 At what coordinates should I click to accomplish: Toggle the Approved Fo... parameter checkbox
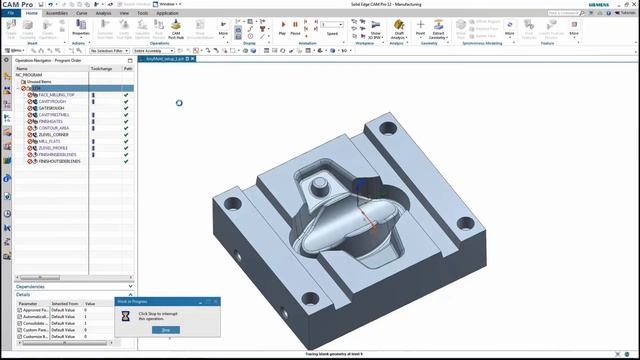[x=20, y=310]
